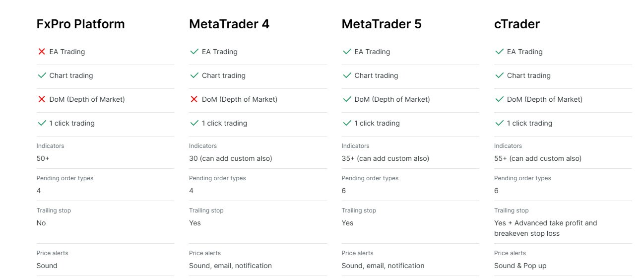Select the cTrader column title
Viewport: 644px width, 279px height.
[516, 24]
